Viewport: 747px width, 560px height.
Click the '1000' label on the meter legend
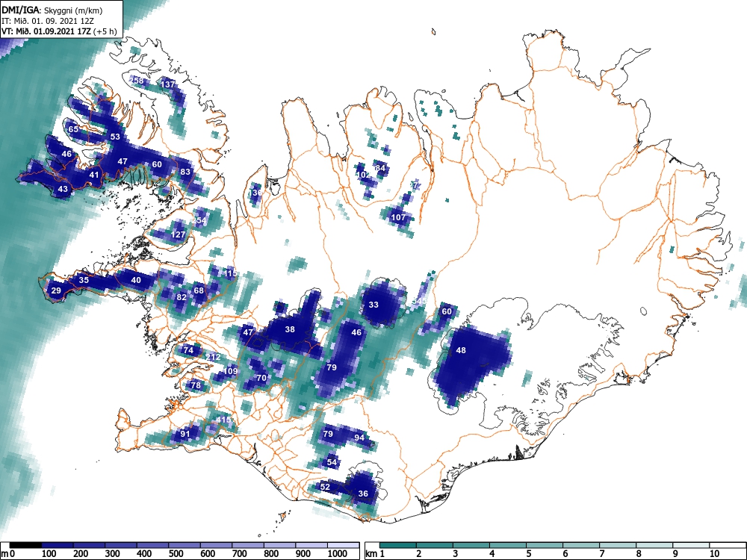click(x=338, y=554)
